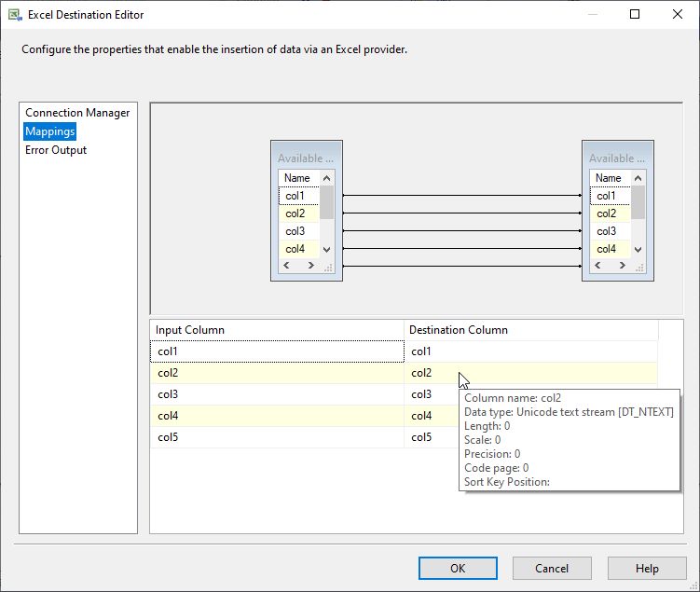Viewport: 700px width, 592px height.
Task: Click the Destination Column grid header
Action: (x=530, y=330)
